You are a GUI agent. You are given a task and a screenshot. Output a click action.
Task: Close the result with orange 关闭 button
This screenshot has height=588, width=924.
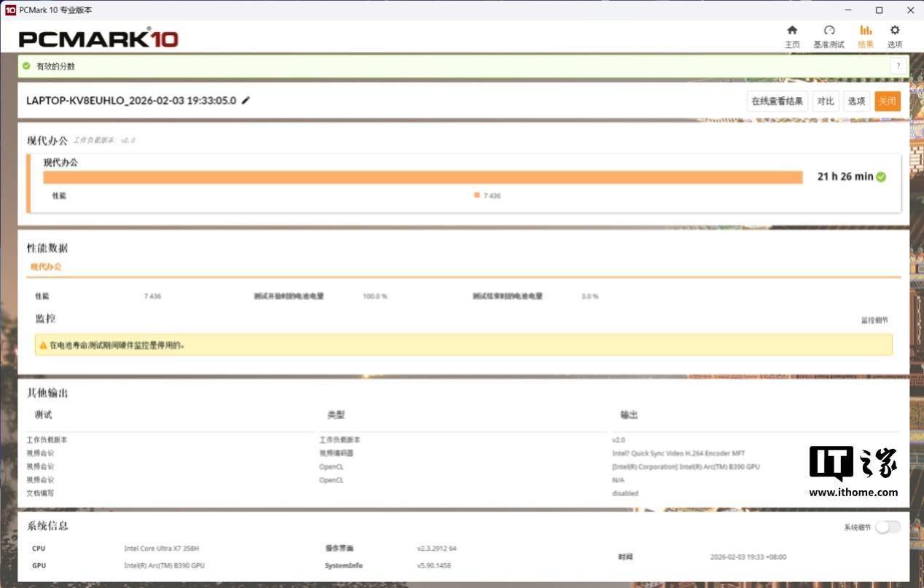(887, 101)
